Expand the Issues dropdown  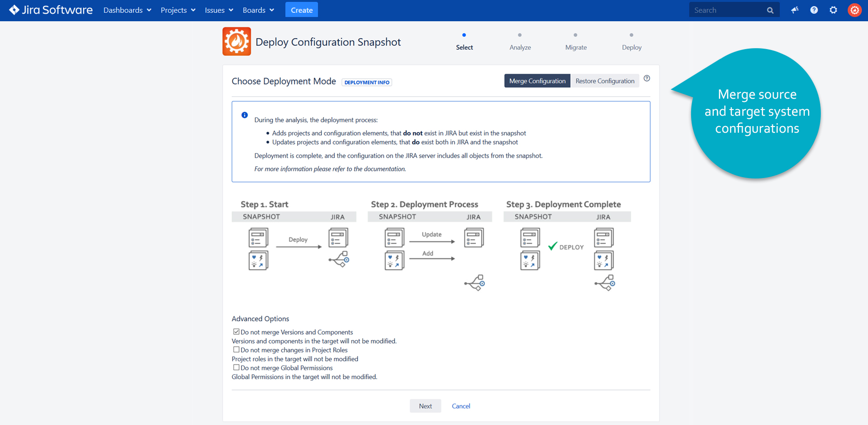[219, 10]
